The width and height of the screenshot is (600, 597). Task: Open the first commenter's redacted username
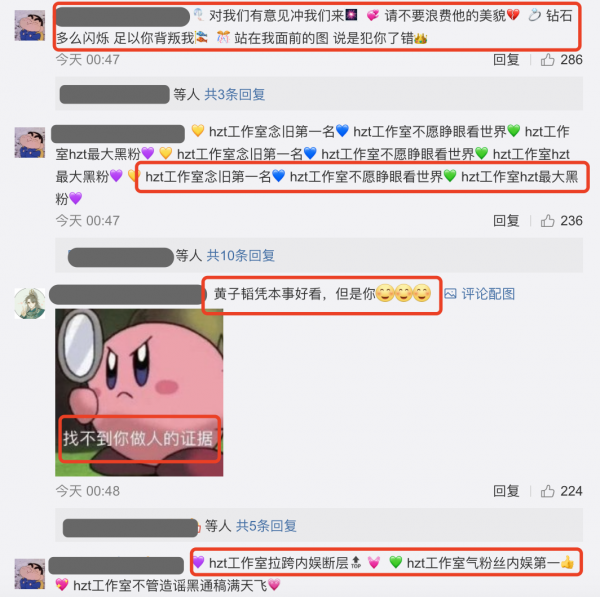pos(122,16)
